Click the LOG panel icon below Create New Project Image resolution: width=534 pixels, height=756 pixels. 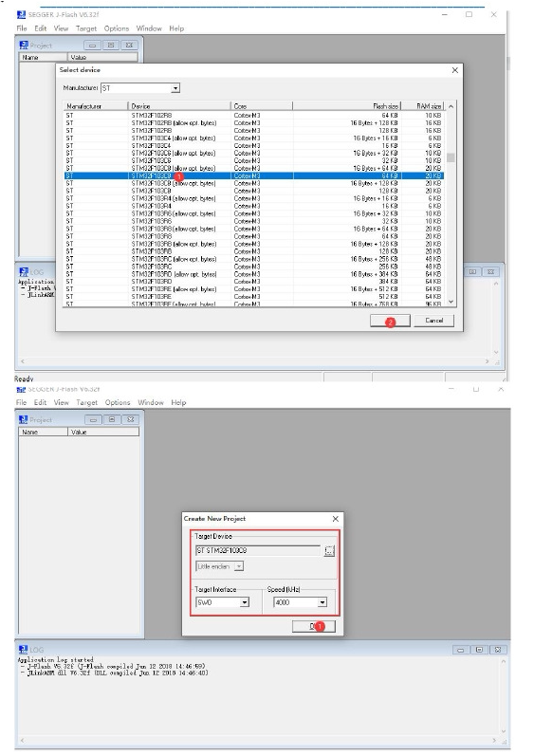[x=23, y=650]
